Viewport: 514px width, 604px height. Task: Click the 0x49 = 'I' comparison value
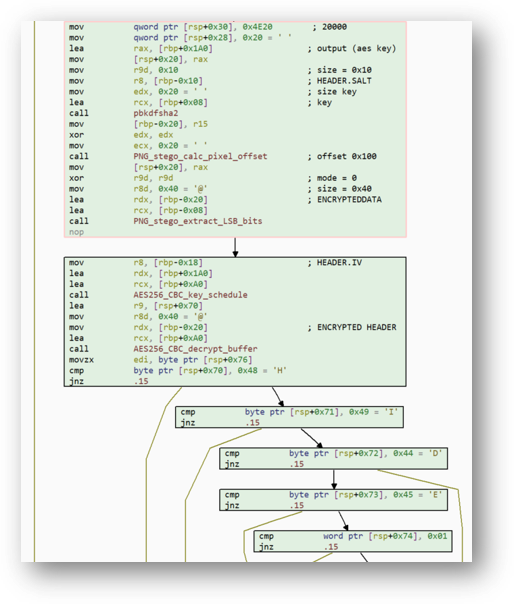(x=374, y=412)
